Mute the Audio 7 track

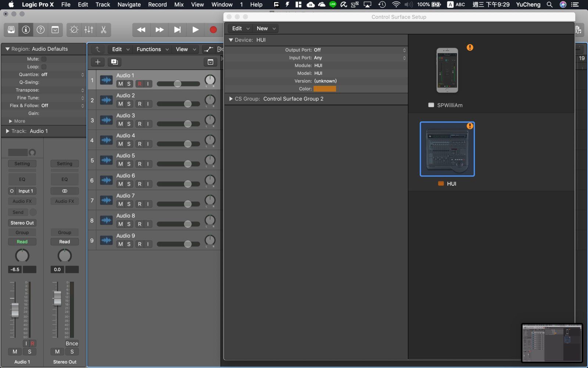point(121,204)
